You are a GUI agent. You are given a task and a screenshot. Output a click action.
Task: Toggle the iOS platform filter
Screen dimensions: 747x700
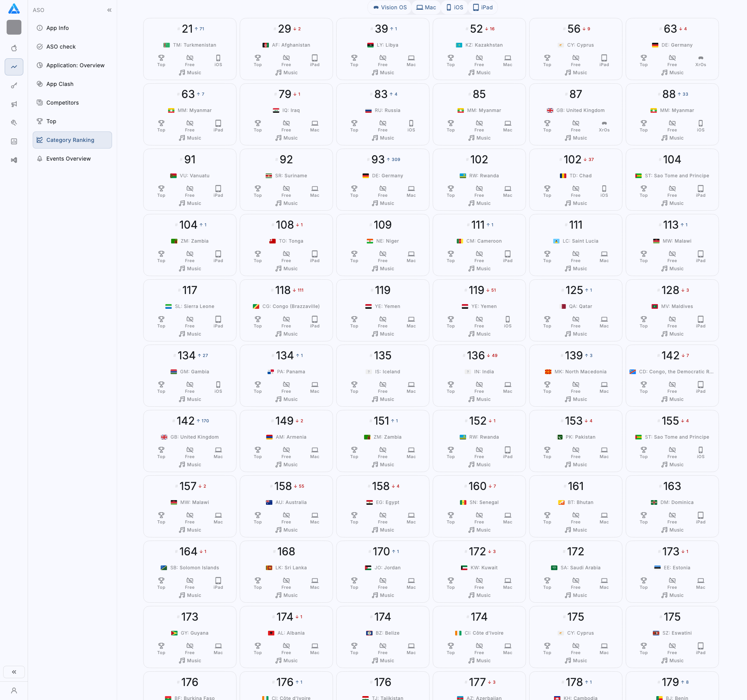point(455,7)
